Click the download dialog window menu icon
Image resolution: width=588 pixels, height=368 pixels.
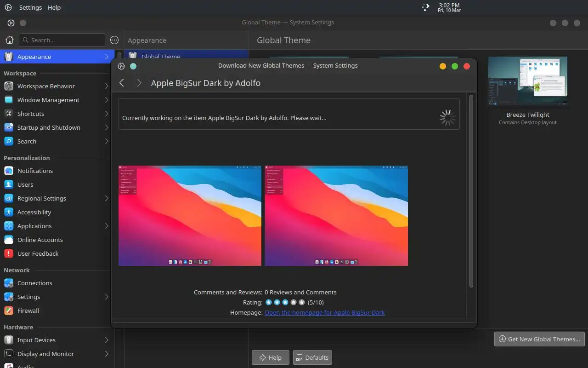point(121,66)
